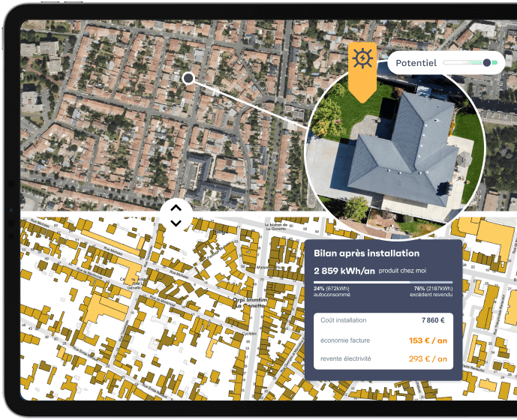Click the 76% excédent revendu label
The height and width of the screenshot is (420, 517).
(432, 292)
